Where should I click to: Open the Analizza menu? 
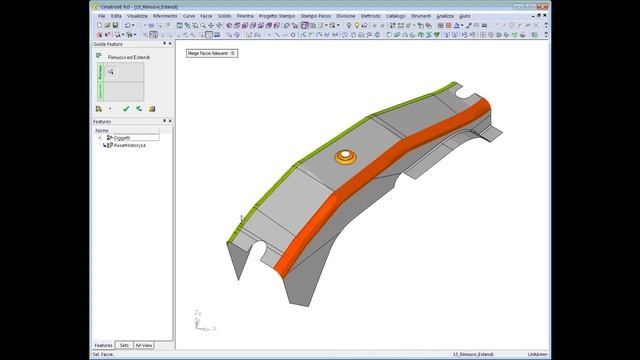tap(445, 16)
